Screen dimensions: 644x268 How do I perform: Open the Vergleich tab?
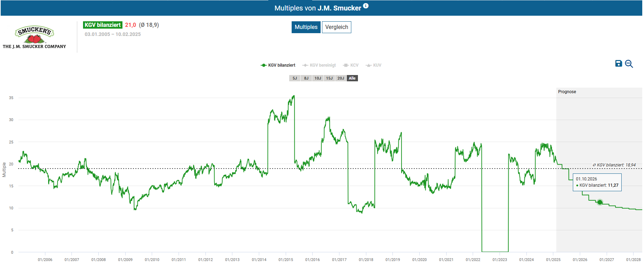pos(336,27)
